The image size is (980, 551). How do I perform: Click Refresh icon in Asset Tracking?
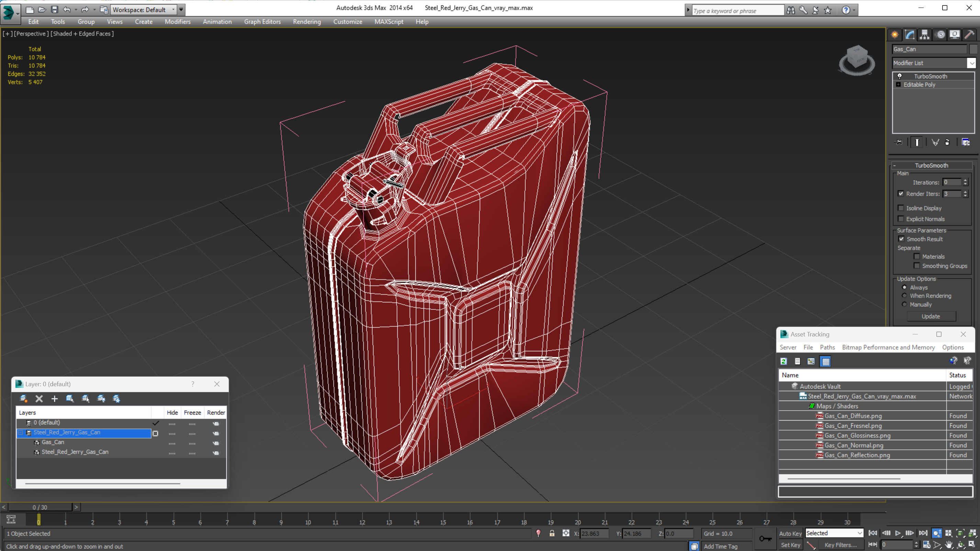pyautogui.click(x=784, y=361)
